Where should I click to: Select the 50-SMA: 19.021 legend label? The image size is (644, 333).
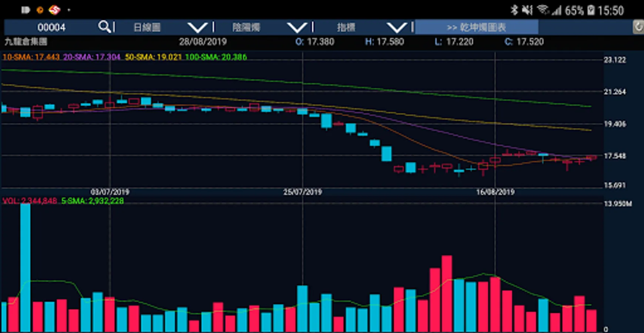click(153, 57)
